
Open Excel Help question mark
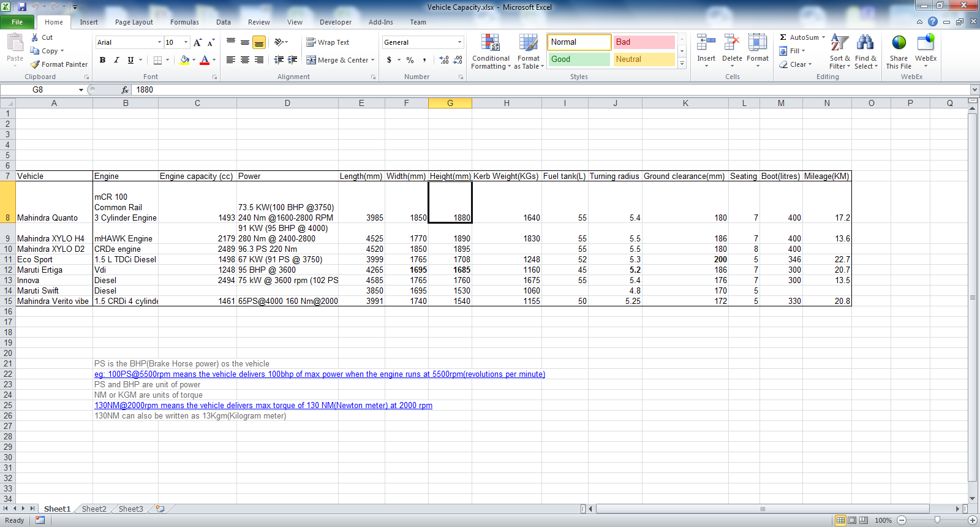pyautogui.click(x=933, y=21)
